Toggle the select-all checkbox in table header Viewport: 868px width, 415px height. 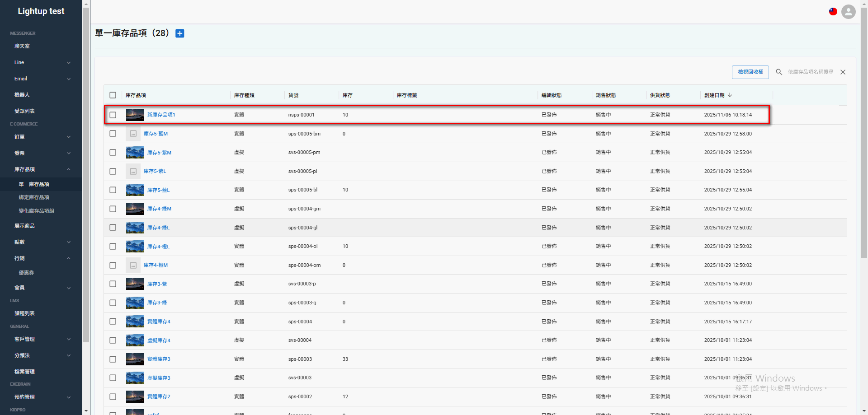point(113,95)
